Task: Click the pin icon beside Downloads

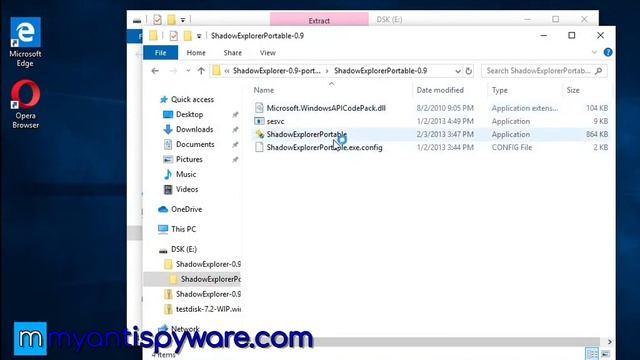Action: [x=235, y=130]
